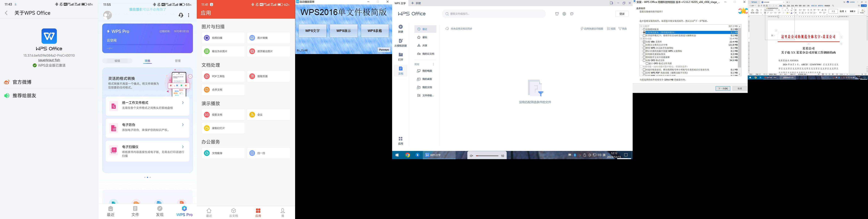Toggle 禁止在我的电脑中创建 WPS 云盘图标 checkbox
Viewport: 868px width, 219px height.
click(x=644, y=51)
